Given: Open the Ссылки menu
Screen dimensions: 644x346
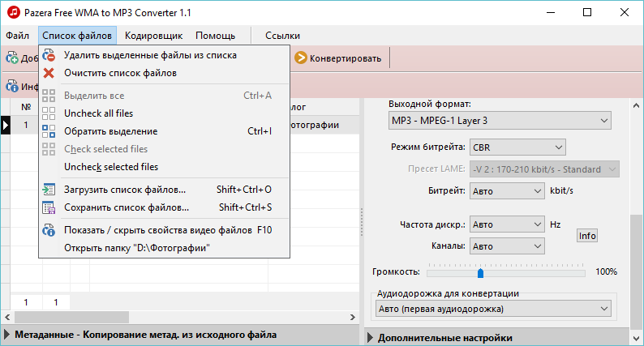Looking at the screenshot, I should pos(282,36).
